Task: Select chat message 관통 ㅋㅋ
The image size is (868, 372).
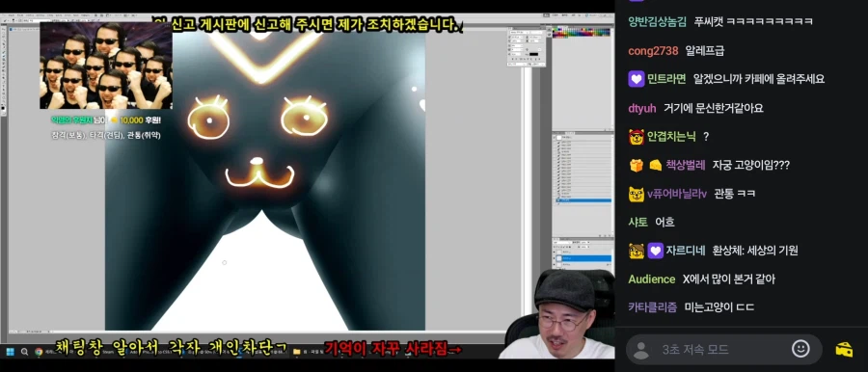Action: (x=735, y=194)
